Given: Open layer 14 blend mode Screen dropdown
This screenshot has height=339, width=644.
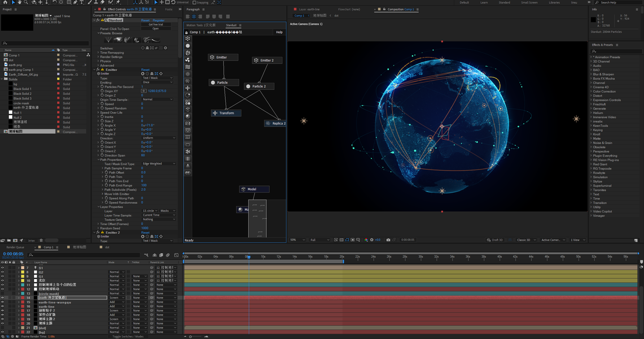Looking at the screenshot, I should pyautogui.click(x=117, y=298).
